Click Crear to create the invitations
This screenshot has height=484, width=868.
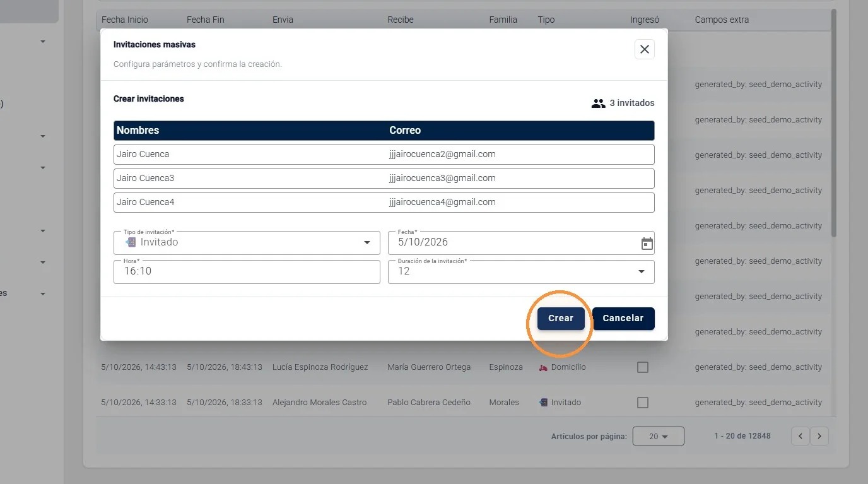tap(561, 318)
